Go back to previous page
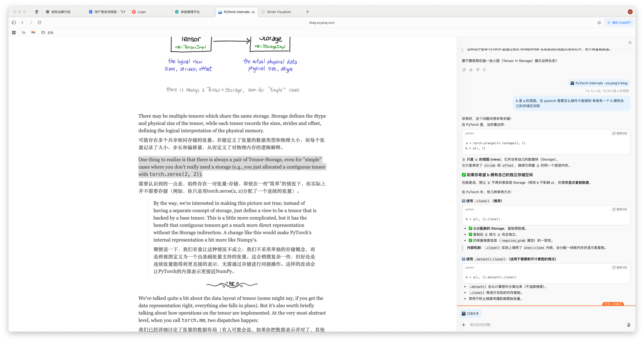This screenshot has height=342, width=644. click(22, 23)
